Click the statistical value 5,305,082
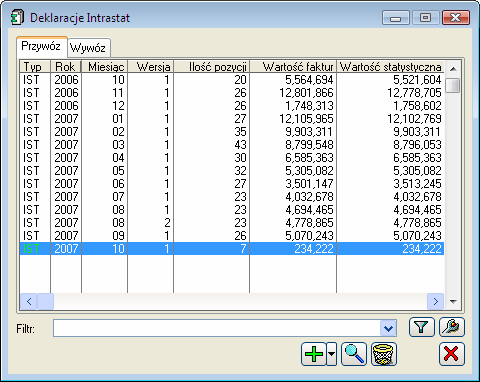This screenshot has width=480, height=382. click(417, 171)
